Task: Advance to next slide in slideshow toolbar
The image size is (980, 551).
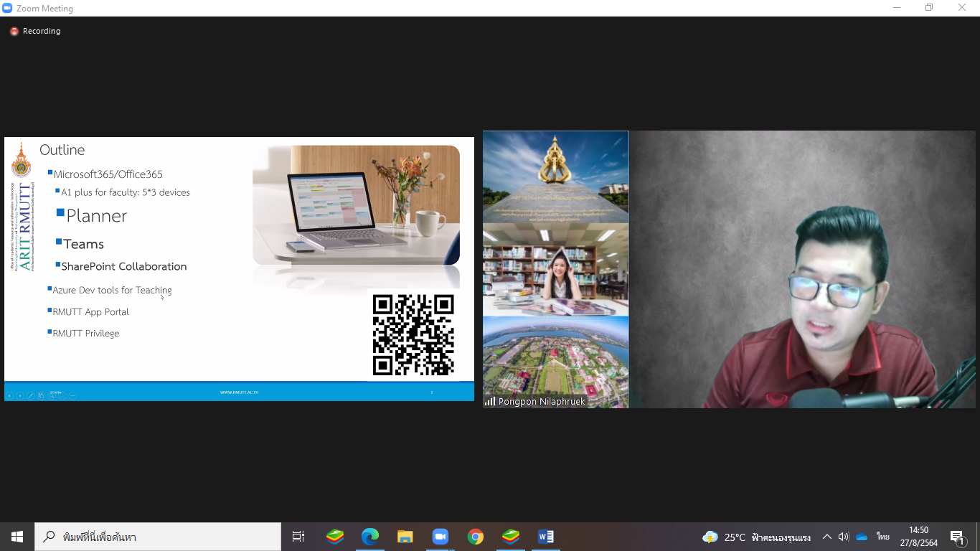Action: point(20,395)
